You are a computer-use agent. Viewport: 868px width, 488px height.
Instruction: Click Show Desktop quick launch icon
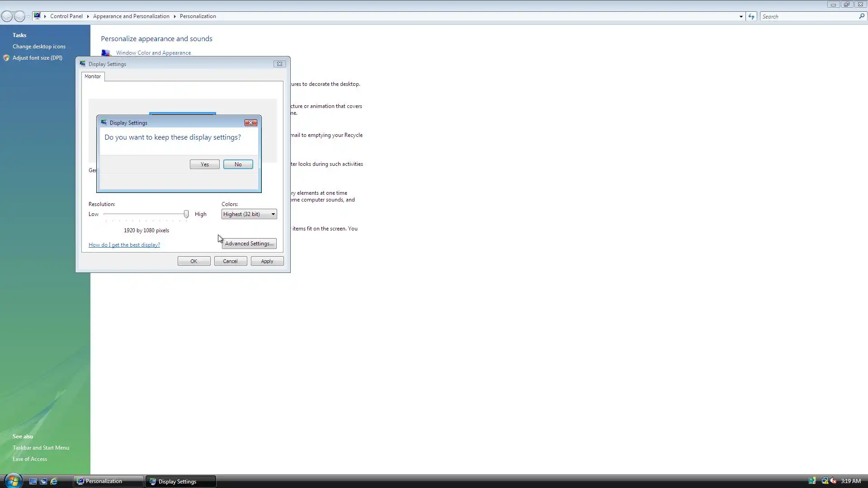33,481
